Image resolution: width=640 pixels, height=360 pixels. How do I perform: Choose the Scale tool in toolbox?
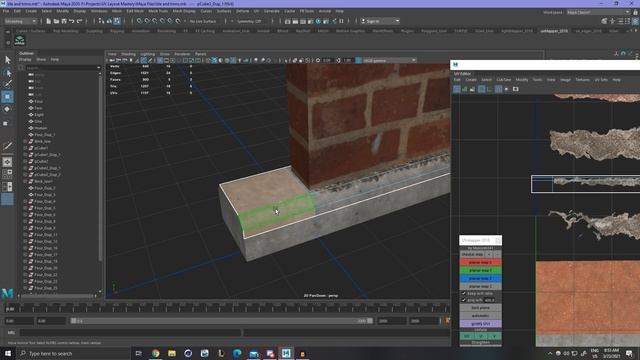(x=7, y=123)
